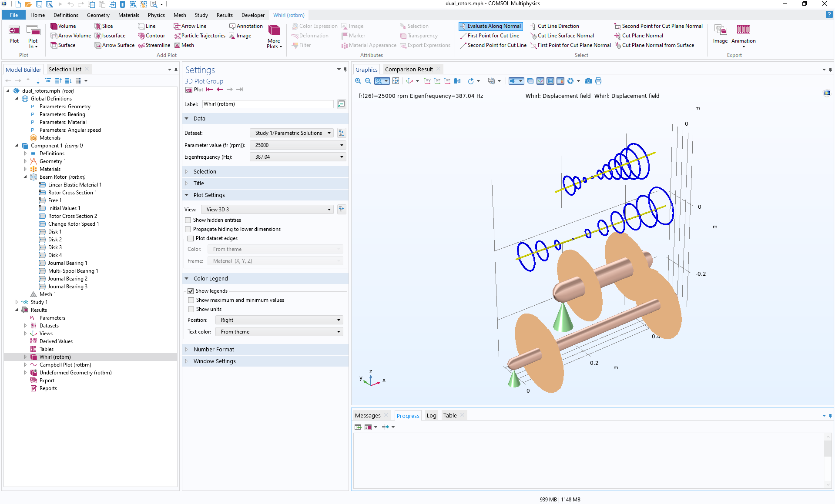The height and width of the screenshot is (504, 835).
Task: Enable the Show maximum and minimum values checkbox
Action: pyautogui.click(x=191, y=300)
